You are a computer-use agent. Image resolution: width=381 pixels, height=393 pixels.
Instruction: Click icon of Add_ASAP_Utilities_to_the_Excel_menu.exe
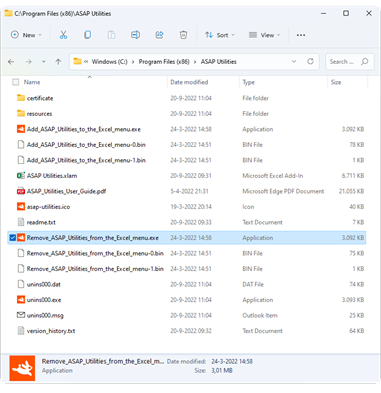(x=21, y=129)
